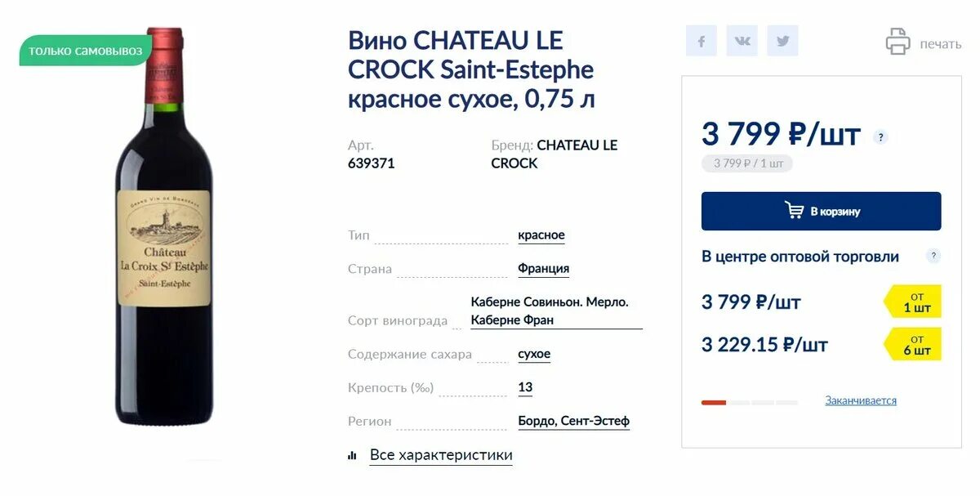Add wine to cart with В корзину
The image size is (980, 496).
822,211
